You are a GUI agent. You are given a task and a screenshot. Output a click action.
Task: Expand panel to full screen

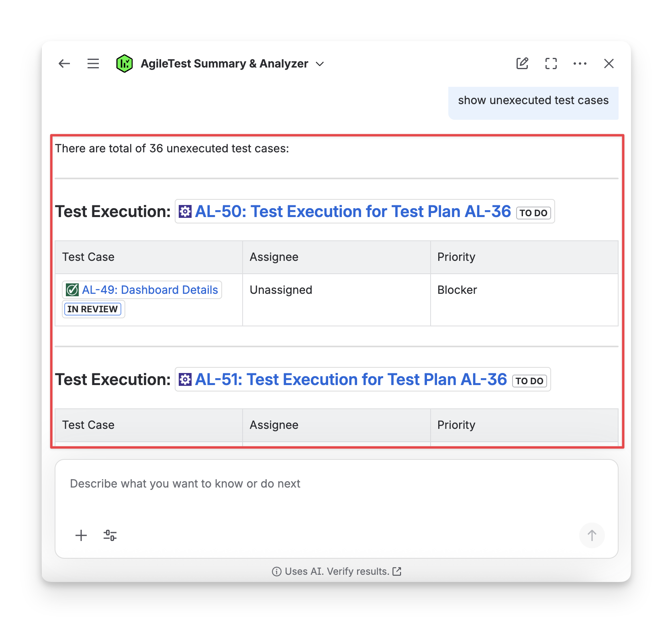pos(551,64)
